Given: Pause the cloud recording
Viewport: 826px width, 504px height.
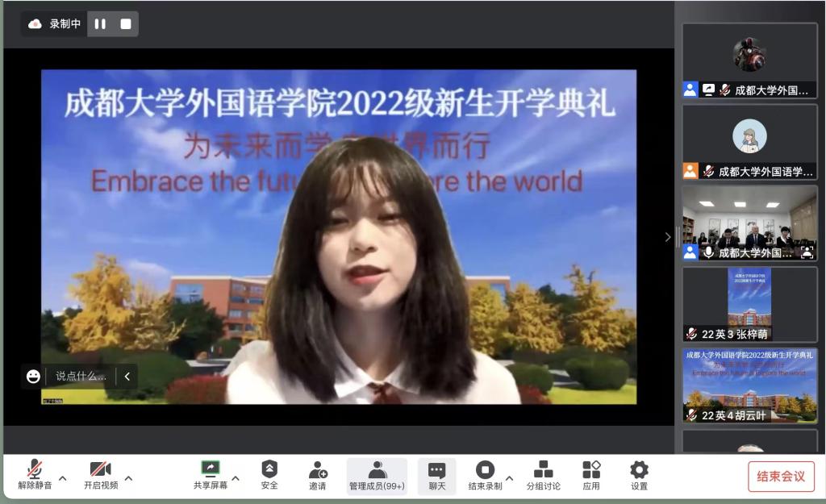Looking at the screenshot, I should point(100,24).
